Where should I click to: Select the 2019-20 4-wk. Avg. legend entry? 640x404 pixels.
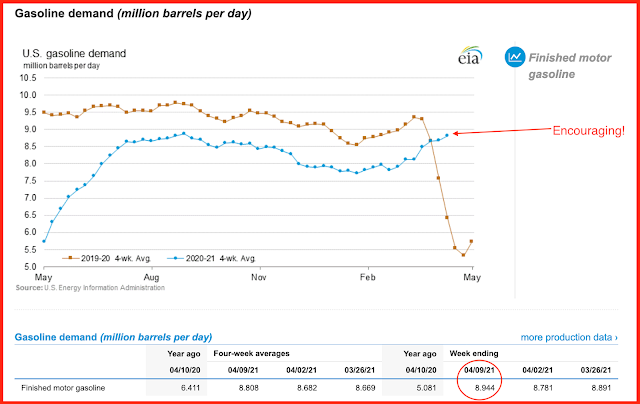(107, 258)
